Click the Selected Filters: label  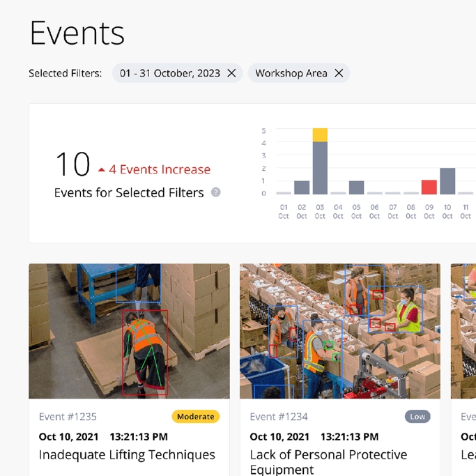66,73
